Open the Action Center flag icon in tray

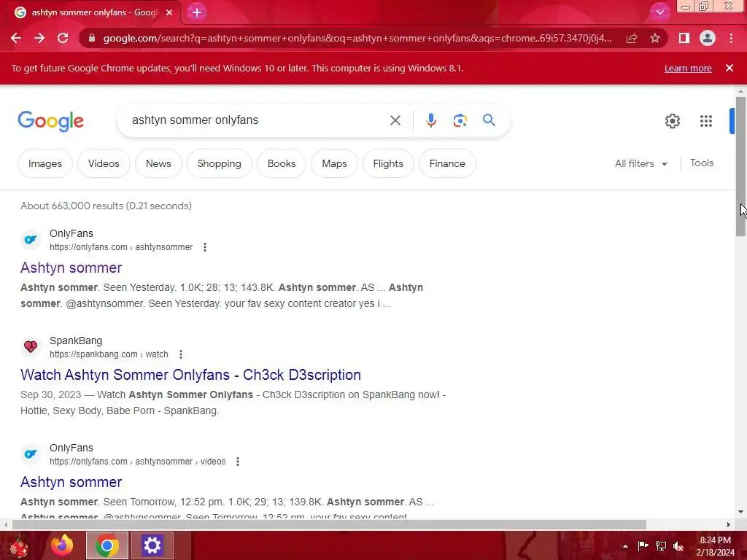(x=643, y=545)
